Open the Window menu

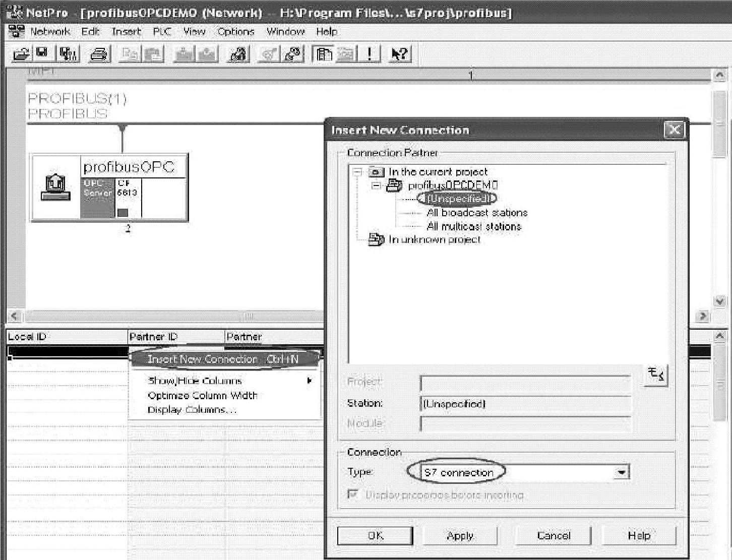[285, 32]
